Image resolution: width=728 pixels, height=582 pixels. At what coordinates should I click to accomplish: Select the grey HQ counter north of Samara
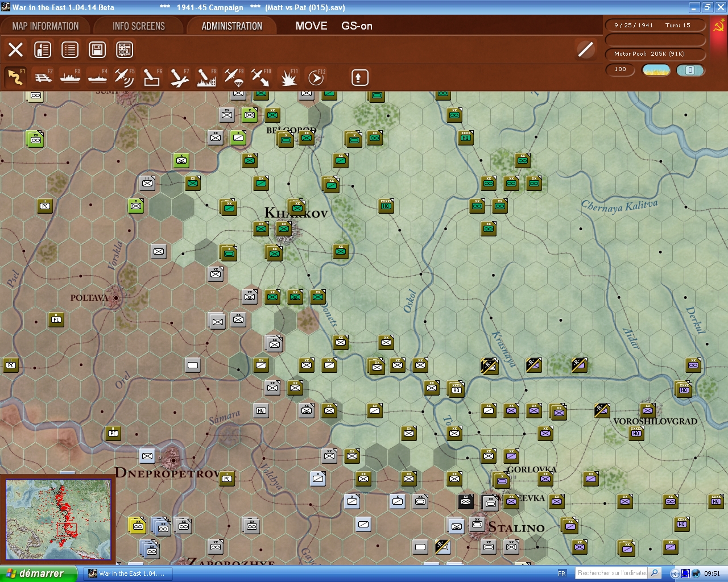[x=261, y=410]
